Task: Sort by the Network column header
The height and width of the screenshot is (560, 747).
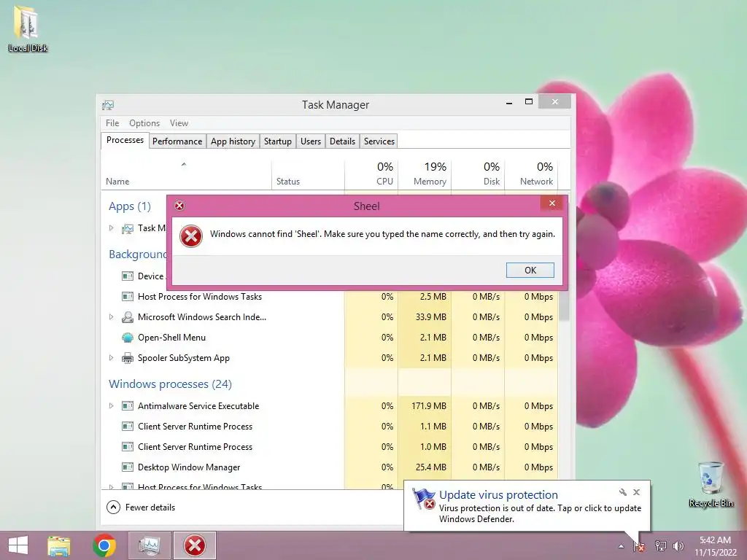Action: [531, 174]
